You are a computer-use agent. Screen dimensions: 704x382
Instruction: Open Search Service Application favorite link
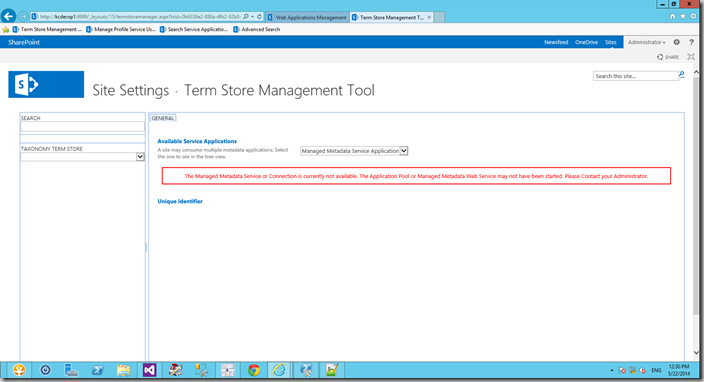click(x=194, y=30)
